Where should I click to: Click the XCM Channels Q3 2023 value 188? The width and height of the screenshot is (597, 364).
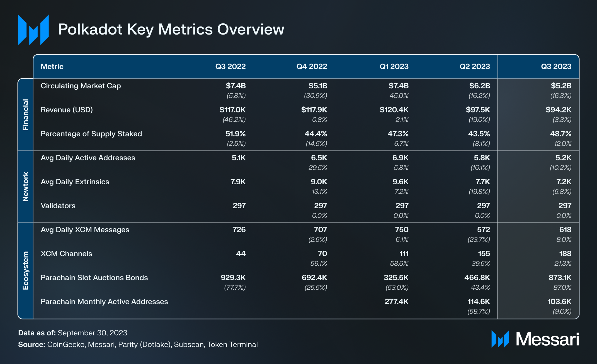click(x=565, y=254)
